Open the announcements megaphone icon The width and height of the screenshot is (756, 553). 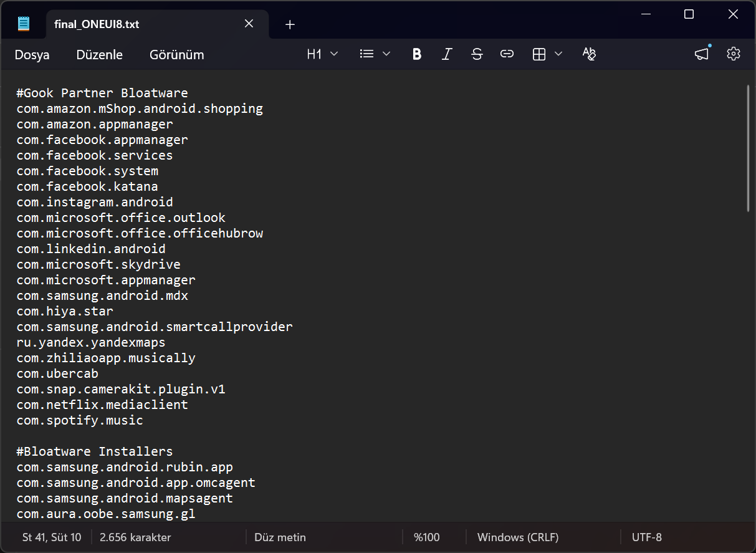point(702,54)
